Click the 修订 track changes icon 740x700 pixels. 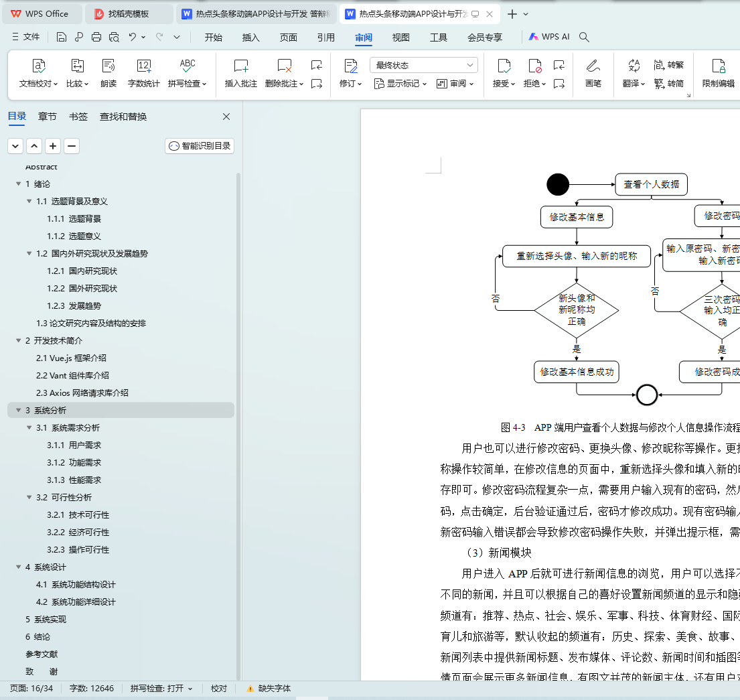point(351,66)
